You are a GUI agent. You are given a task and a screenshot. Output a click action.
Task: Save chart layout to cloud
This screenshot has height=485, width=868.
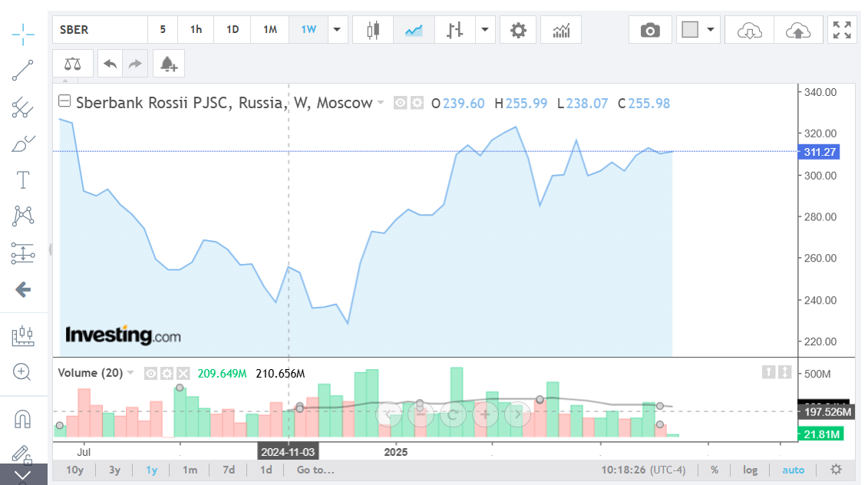tap(797, 30)
